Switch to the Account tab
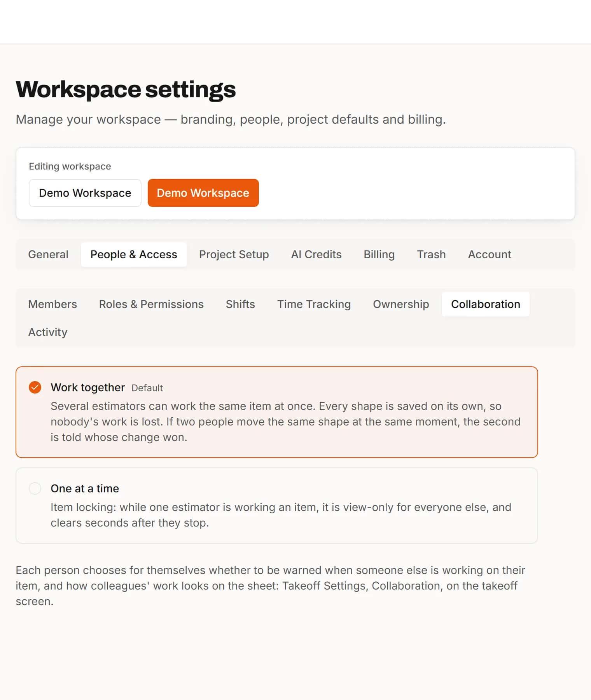Screen dimensions: 591x700 pyautogui.click(x=490, y=254)
